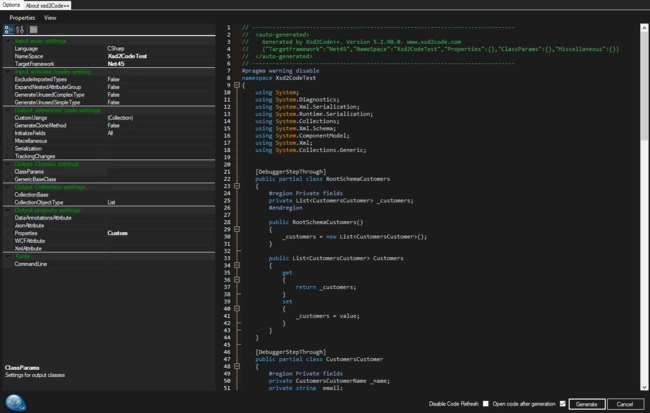The height and width of the screenshot is (413, 650).
Task: Select the Language property row
Action: coord(109,49)
